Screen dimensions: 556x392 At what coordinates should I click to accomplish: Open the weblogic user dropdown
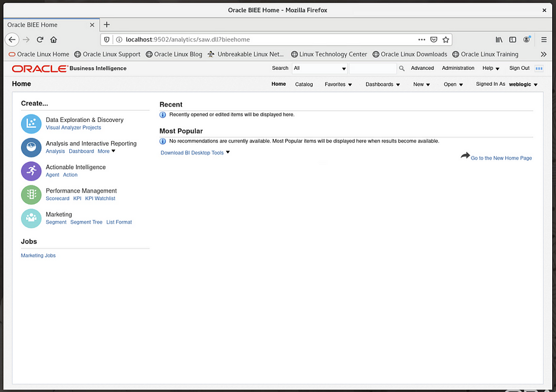[x=524, y=84]
